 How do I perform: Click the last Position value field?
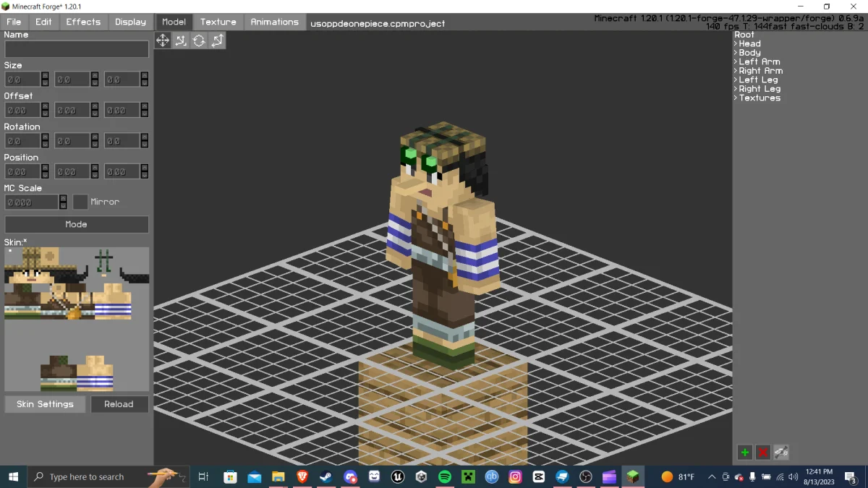click(x=122, y=171)
